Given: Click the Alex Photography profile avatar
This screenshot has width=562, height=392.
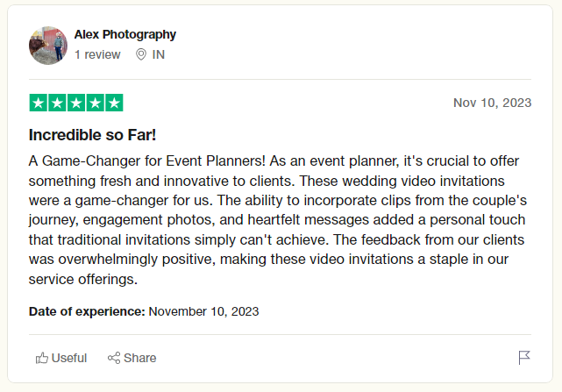Looking at the screenshot, I should coord(48,46).
